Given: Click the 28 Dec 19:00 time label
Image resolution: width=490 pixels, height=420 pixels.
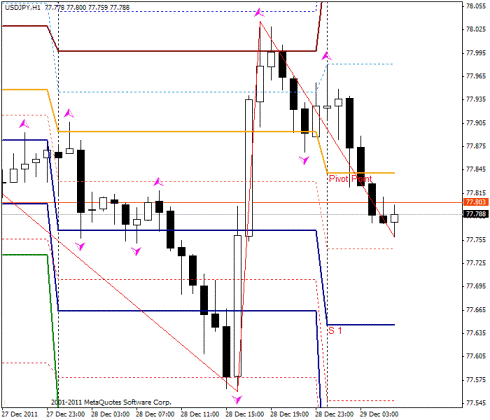Looking at the screenshot, I should tap(290, 414).
